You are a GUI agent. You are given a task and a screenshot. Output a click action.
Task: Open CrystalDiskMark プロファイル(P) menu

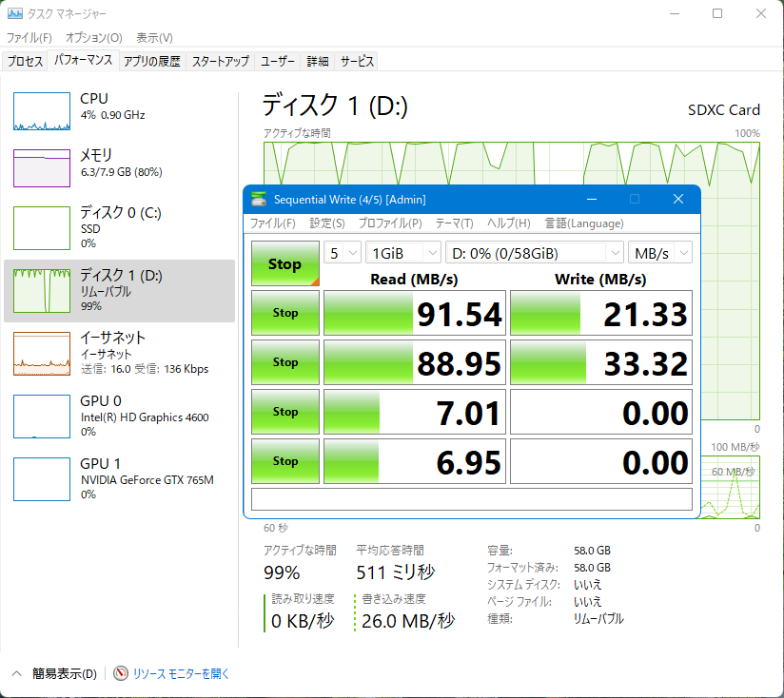390,223
